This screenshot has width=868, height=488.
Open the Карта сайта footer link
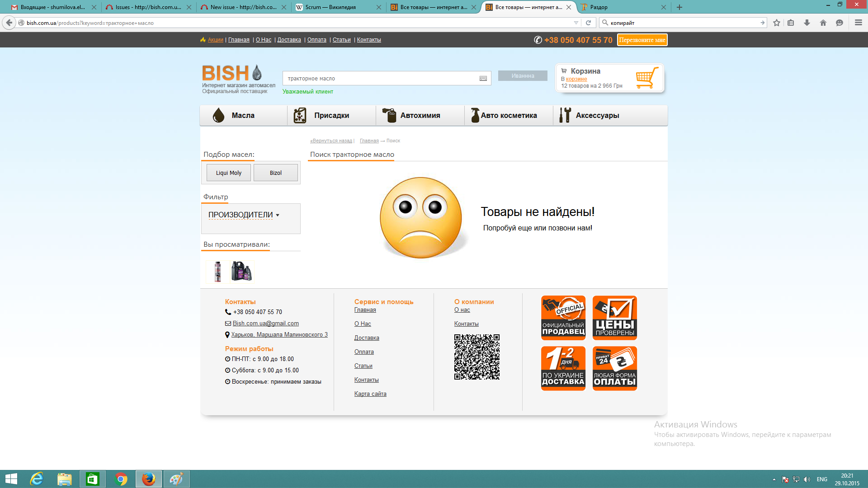(x=370, y=394)
